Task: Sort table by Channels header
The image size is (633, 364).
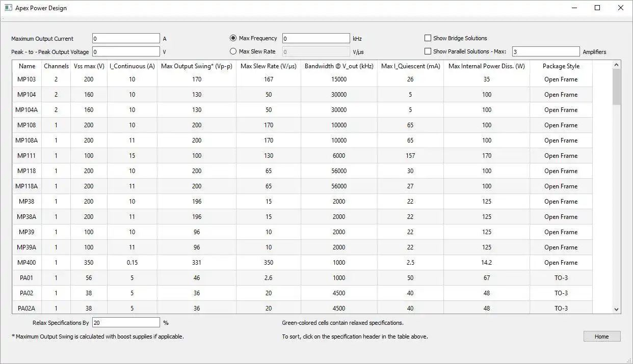Action: pyautogui.click(x=56, y=66)
